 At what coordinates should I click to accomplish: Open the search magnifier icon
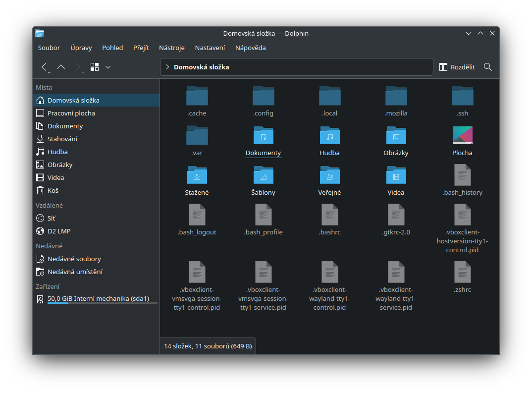(x=488, y=67)
